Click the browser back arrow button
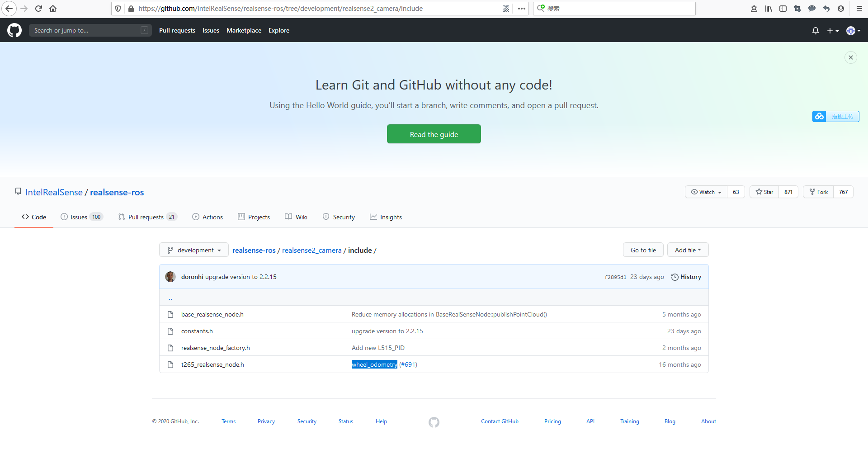The width and height of the screenshot is (868, 454). click(x=9, y=9)
